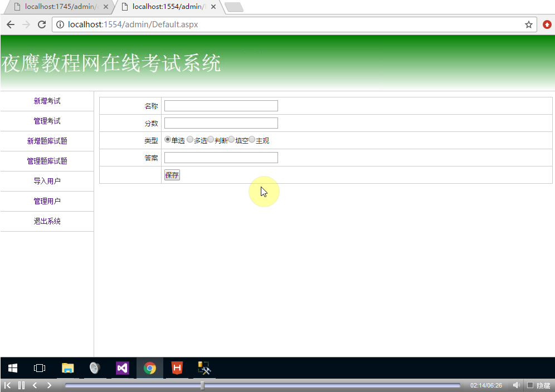Focus the 分数 input field
Viewport: 555px width, 392px height.
point(221,123)
